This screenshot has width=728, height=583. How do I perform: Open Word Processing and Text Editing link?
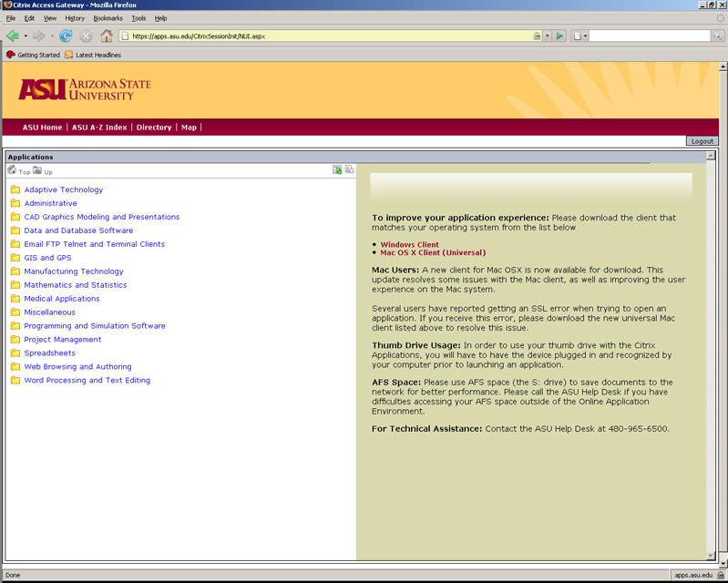(x=87, y=380)
